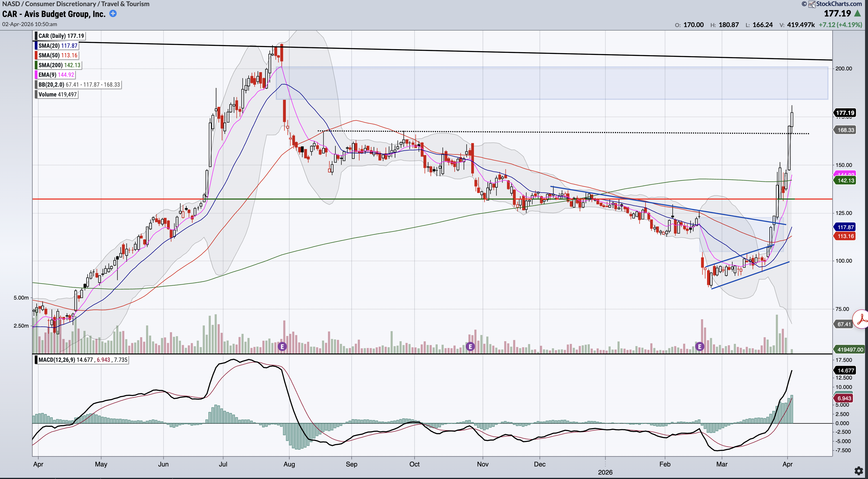Click the 177.19 current price tag on axis

(x=845, y=113)
